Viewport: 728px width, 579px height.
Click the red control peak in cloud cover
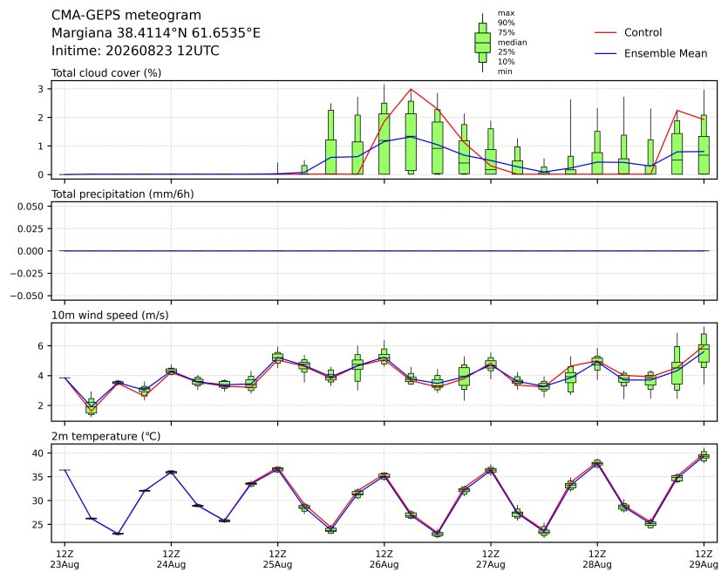[411, 89]
